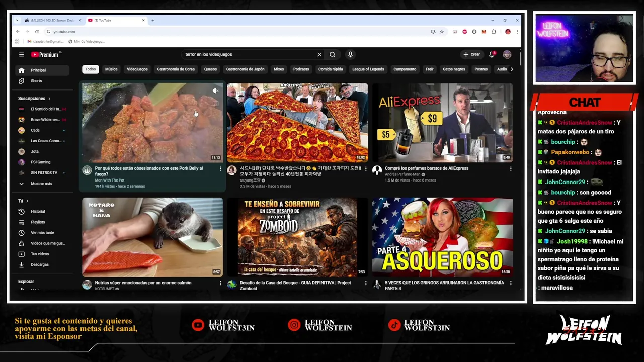Open the Mini Cd Videojuego bookmark
This screenshot has width=644, height=362.
point(86,41)
